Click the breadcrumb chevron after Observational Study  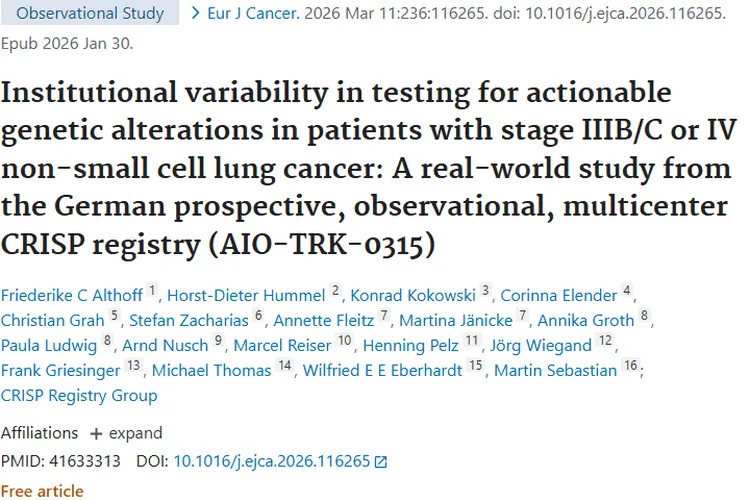187,14
